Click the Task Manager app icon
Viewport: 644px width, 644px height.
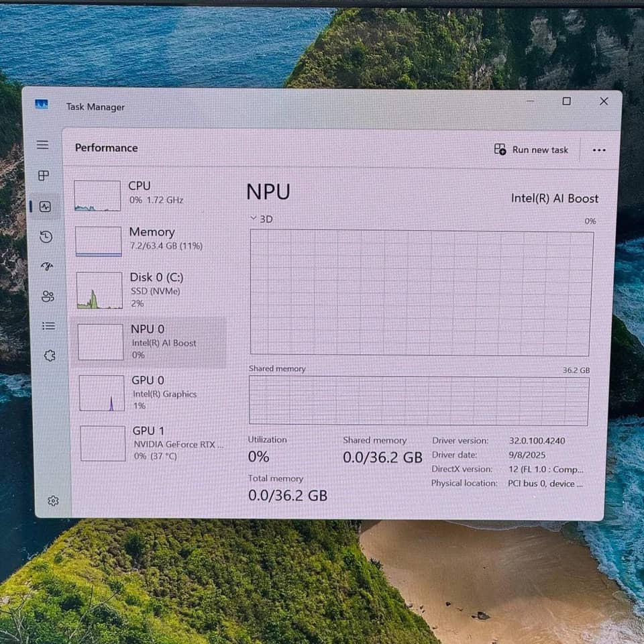click(42, 105)
